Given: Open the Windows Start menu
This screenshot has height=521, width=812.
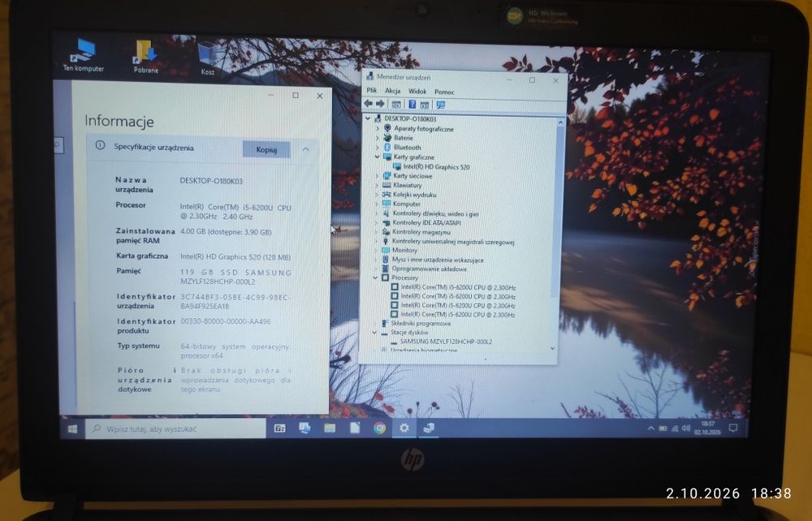Looking at the screenshot, I should pyautogui.click(x=72, y=429).
